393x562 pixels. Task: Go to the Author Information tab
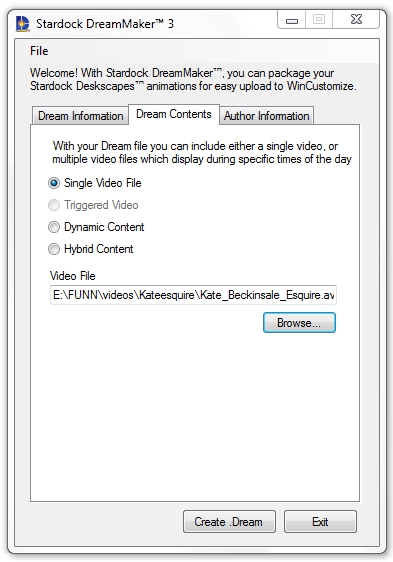pos(266,116)
